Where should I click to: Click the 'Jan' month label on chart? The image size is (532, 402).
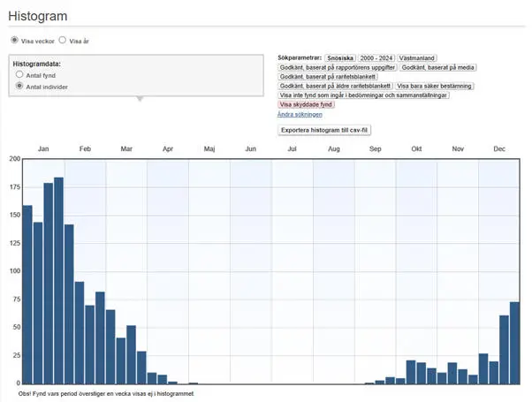(x=43, y=149)
